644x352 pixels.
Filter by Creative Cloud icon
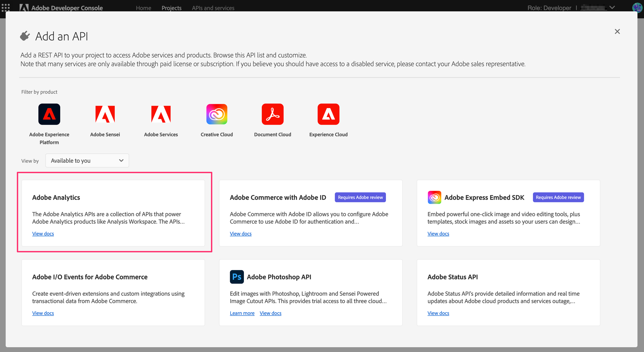[217, 114]
